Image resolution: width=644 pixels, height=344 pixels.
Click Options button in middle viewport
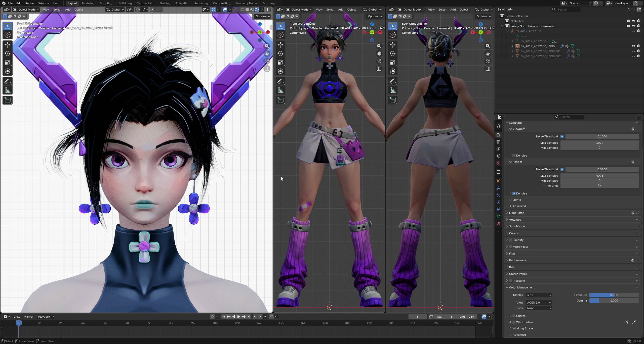(x=375, y=16)
